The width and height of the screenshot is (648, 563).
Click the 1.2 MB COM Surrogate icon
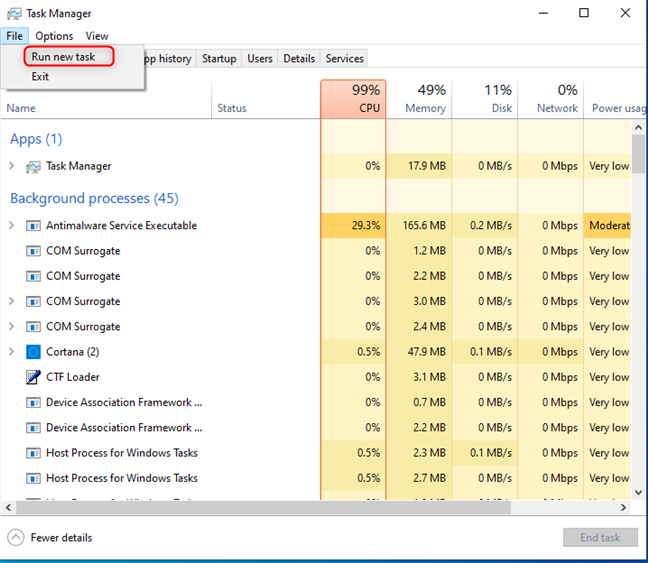point(33,251)
